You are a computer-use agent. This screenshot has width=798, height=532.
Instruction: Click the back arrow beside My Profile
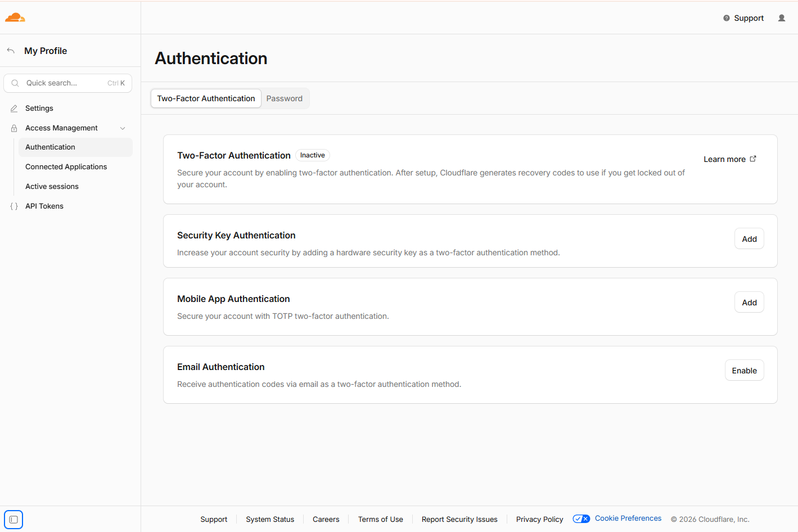[x=11, y=51]
